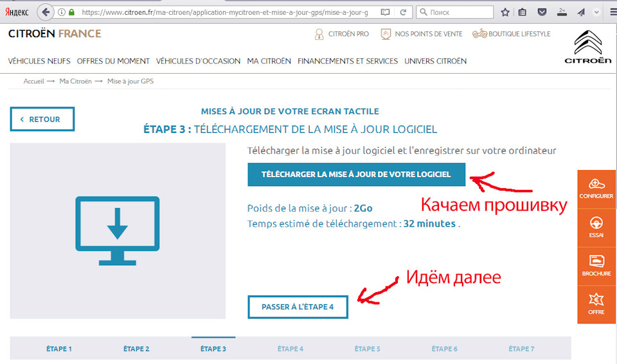Visit the Boutique Lifestyle link
This screenshot has width=617, height=364.
[x=511, y=34]
